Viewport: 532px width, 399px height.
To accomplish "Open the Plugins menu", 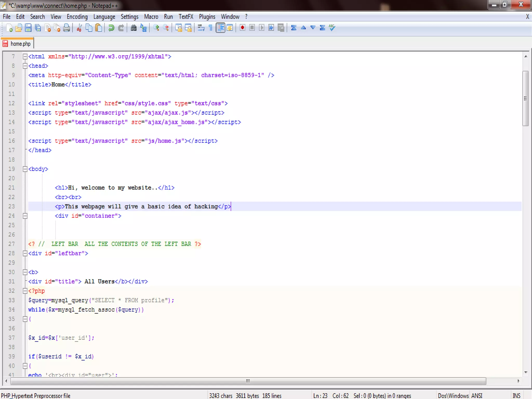I will pyautogui.click(x=207, y=17).
